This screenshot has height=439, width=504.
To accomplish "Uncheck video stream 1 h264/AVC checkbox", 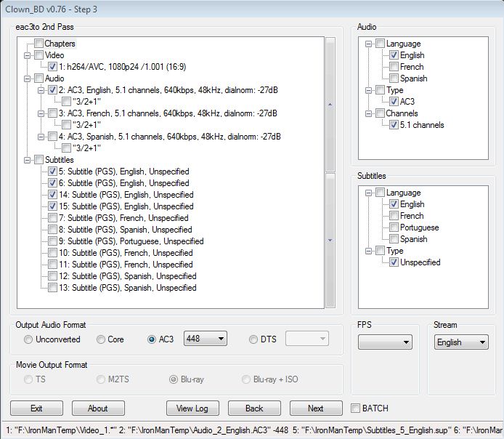I will (x=52, y=67).
